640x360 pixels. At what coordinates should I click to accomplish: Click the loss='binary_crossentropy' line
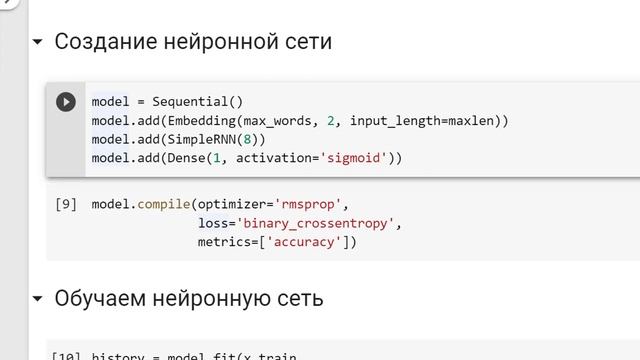pos(300,223)
